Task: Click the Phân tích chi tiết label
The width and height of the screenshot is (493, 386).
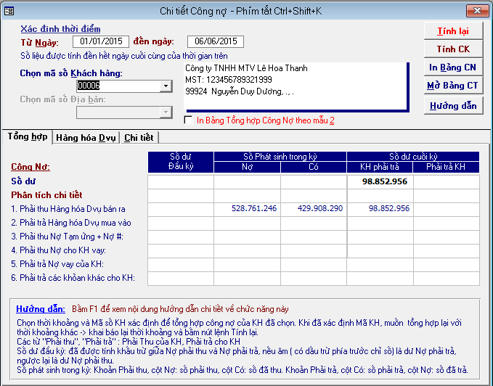Action: (x=47, y=195)
